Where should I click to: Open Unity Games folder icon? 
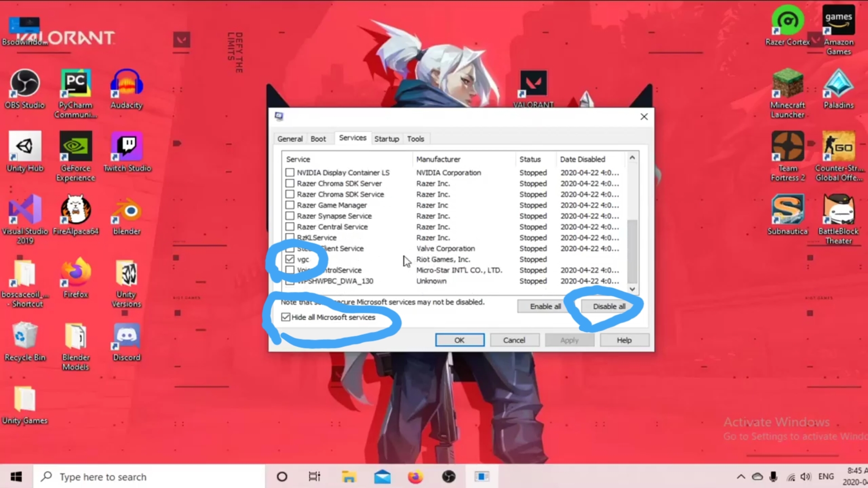(25, 405)
